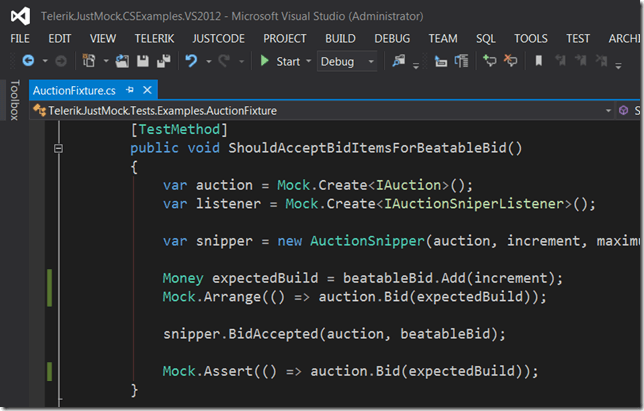Click the Open File folder icon
This screenshot has height=411, width=644.
click(122, 62)
